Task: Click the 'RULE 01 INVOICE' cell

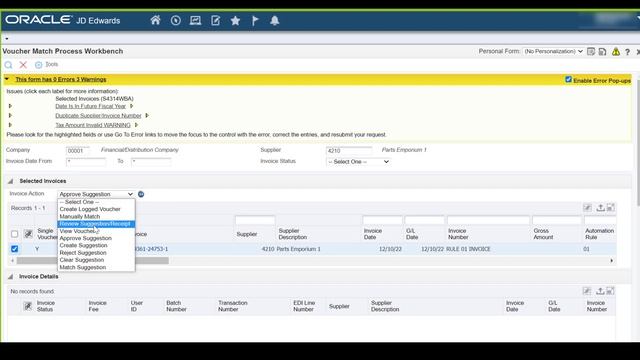Action: (x=469, y=249)
